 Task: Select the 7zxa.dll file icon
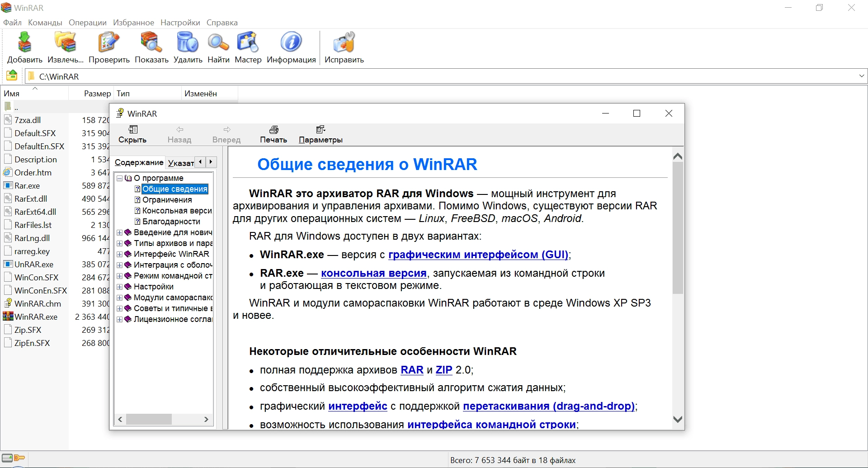[8, 120]
